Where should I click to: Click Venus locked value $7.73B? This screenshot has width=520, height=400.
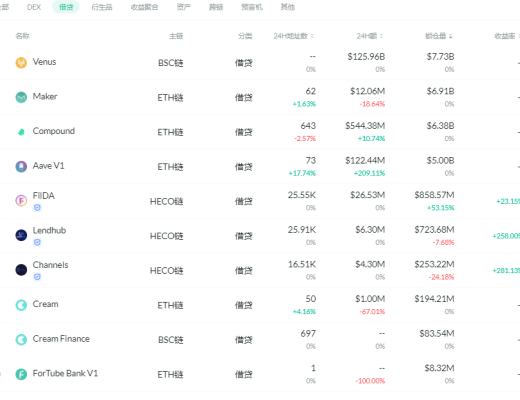click(x=440, y=57)
